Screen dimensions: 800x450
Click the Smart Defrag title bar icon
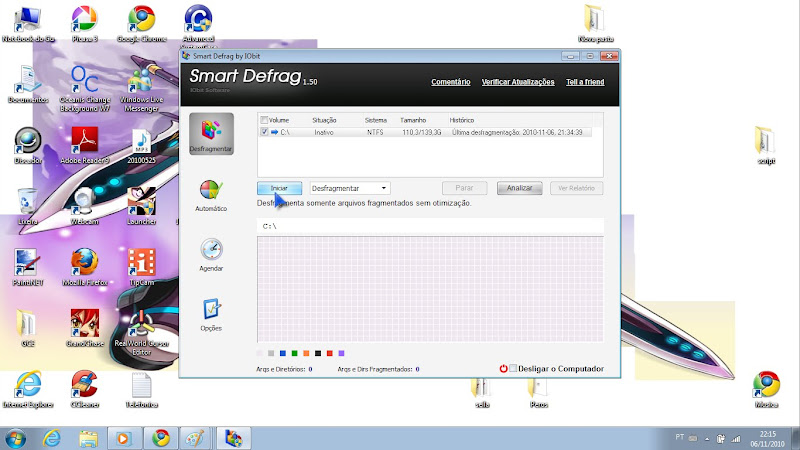click(x=186, y=56)
